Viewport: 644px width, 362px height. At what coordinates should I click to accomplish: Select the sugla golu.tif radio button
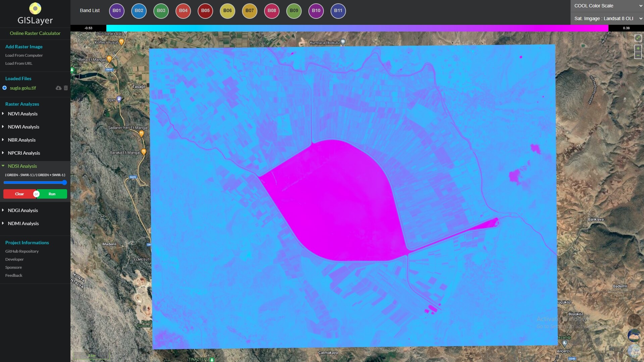(x=4, y=88)
